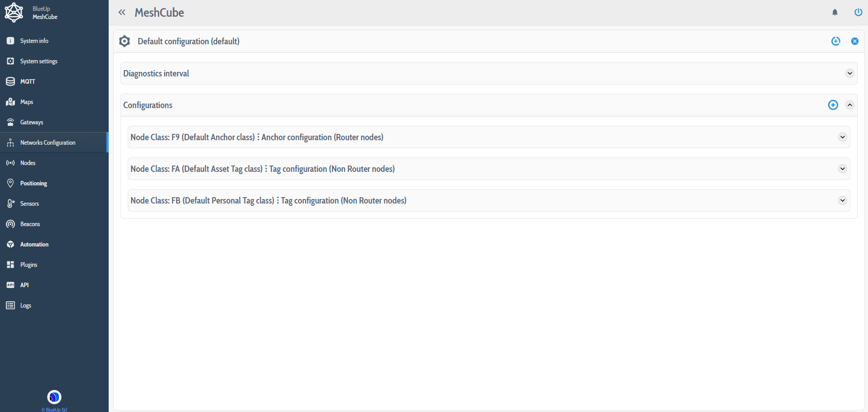The width and height of the screenshot is (868, 412).
Task: Open the MQTT menu item
Action: 28,81
